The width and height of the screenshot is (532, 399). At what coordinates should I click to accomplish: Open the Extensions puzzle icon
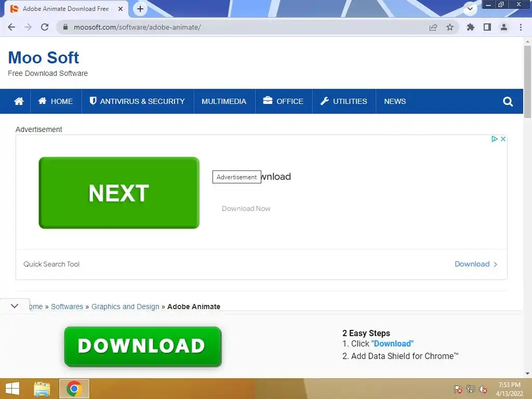click(x=470, y=27)
